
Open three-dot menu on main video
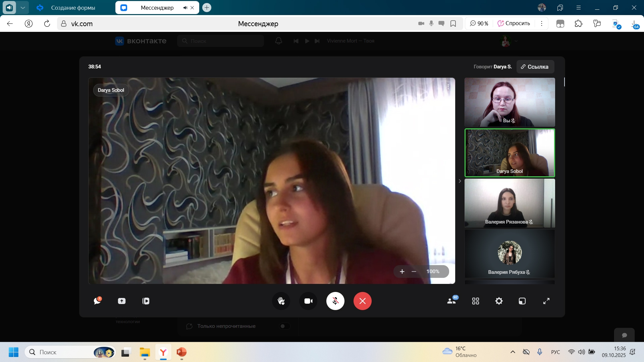coord(448,87)
